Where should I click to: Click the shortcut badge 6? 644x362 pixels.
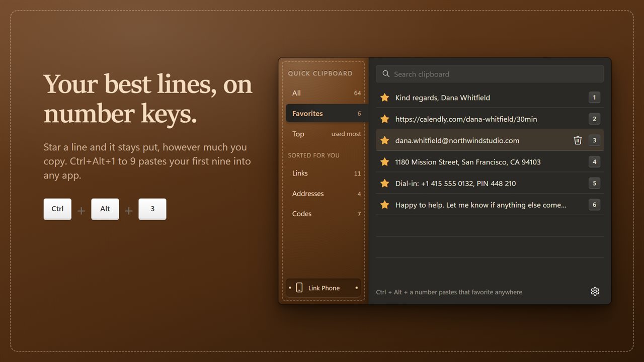pos(594,205)
